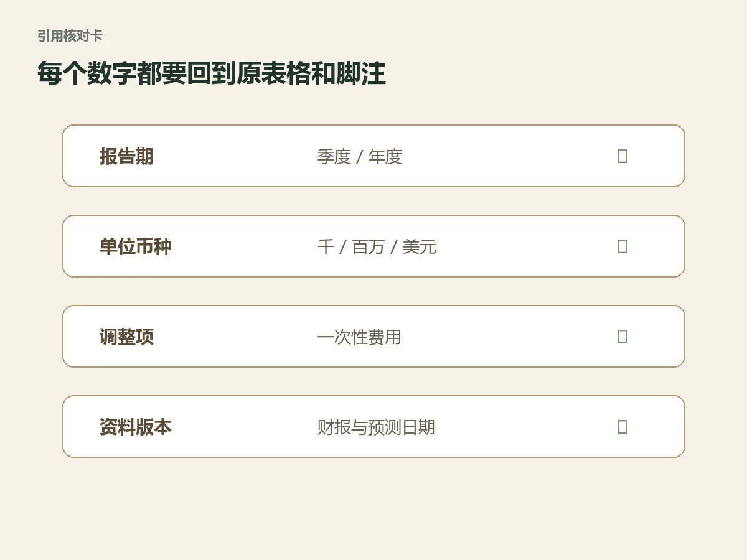Image resolution: width=747 pixels, height=560 pixels.
Task: Check the box for 单位币种
Action: [x=622, y=246]
